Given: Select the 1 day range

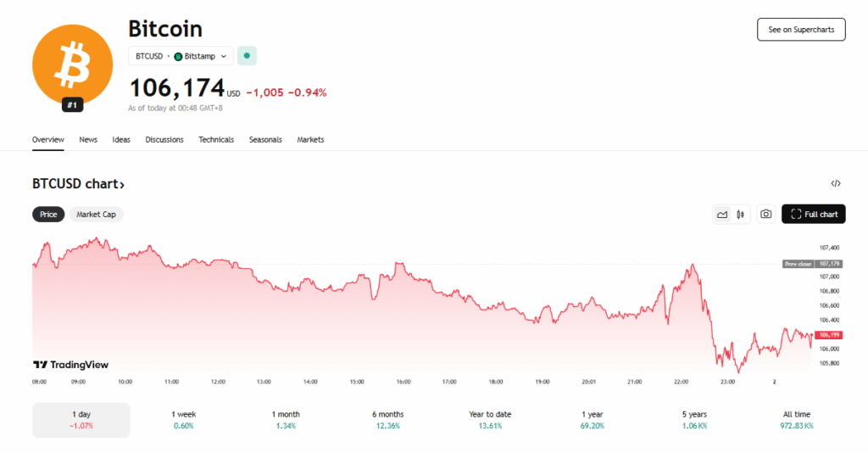Looking at the screenshot, I should click(x=81, y=420).
